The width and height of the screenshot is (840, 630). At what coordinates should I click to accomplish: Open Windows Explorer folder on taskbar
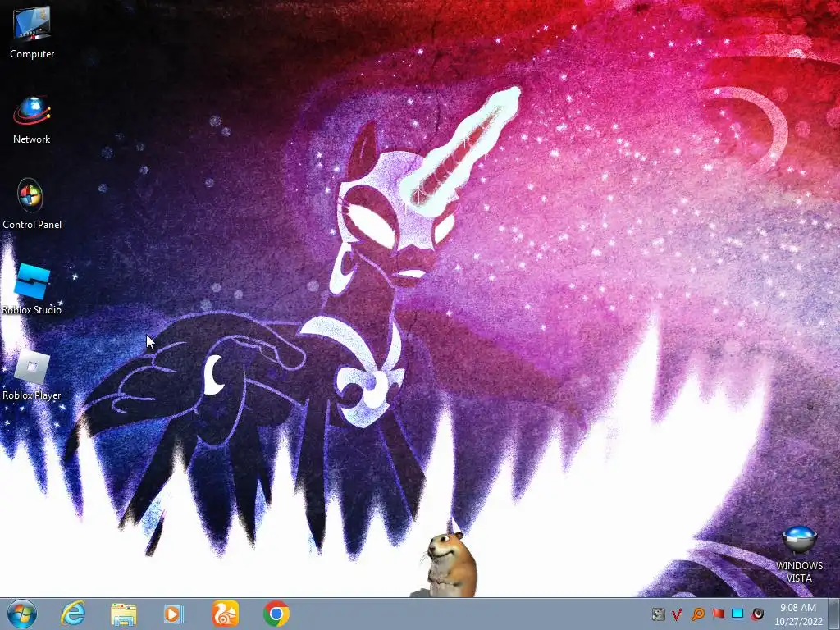124,614
